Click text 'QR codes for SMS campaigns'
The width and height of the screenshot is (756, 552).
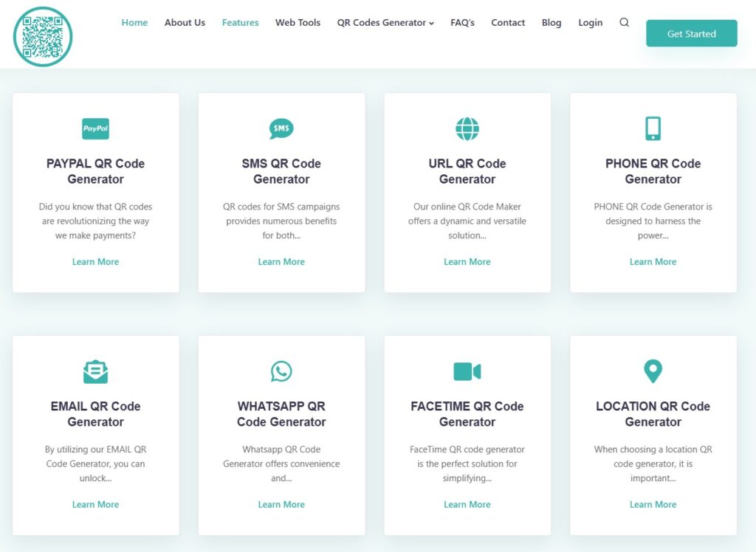coord(281,207)
